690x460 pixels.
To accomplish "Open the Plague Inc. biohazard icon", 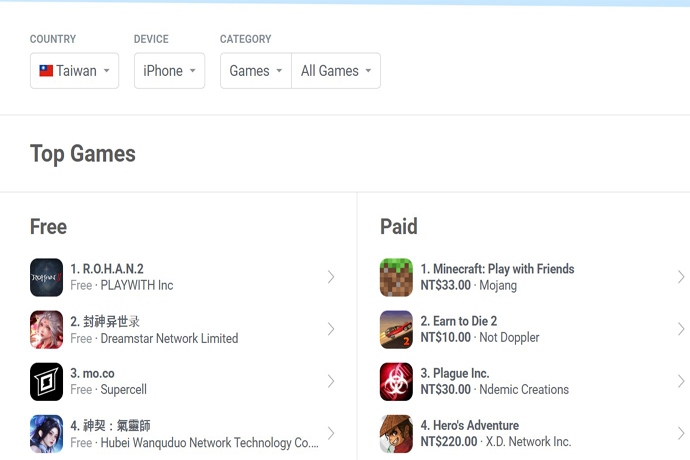I will pos(396,381).
